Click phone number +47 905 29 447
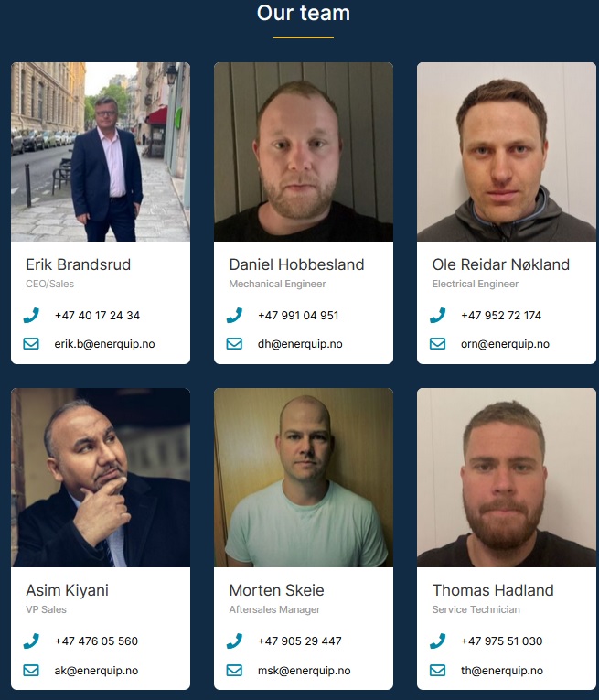 click(x=300, y=641)
